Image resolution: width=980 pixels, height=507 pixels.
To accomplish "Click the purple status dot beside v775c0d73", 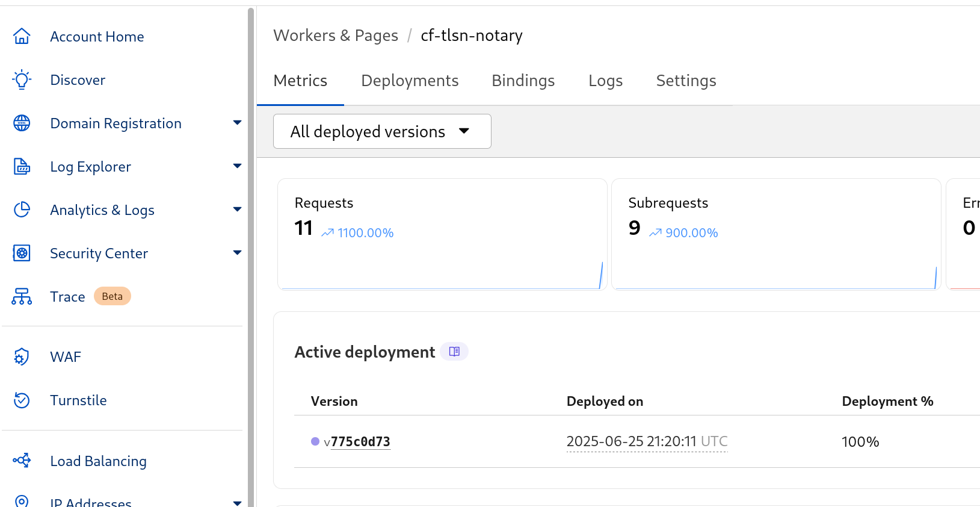I will click(315, 441).
